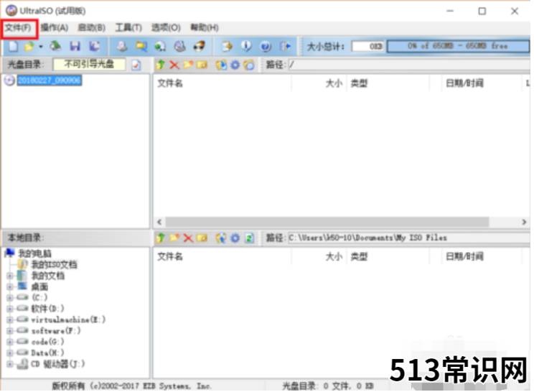Go up a folder in local pane
Viewport: 534px width, 392px height.
click(160, 238)
